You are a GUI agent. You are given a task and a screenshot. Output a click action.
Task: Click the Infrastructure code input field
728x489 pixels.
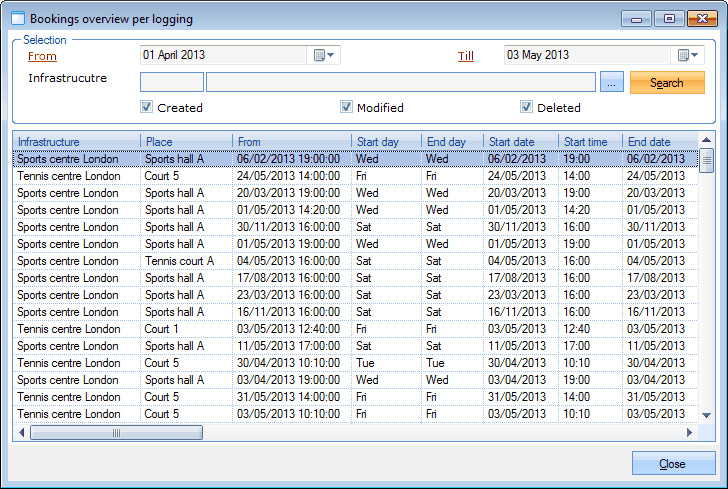(171, 83)
